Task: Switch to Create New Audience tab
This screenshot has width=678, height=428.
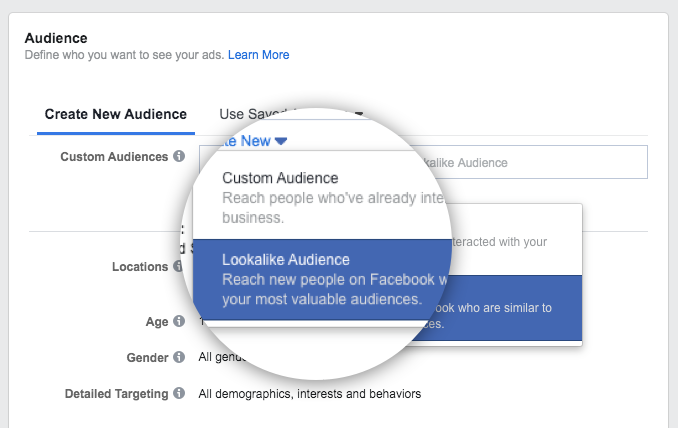Action: click(116, 114)
